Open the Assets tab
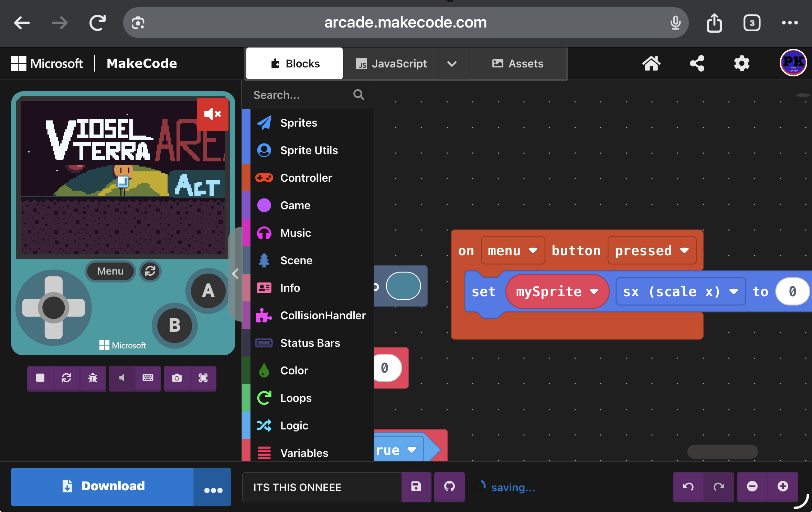812x512 pixels. (518, 64)
